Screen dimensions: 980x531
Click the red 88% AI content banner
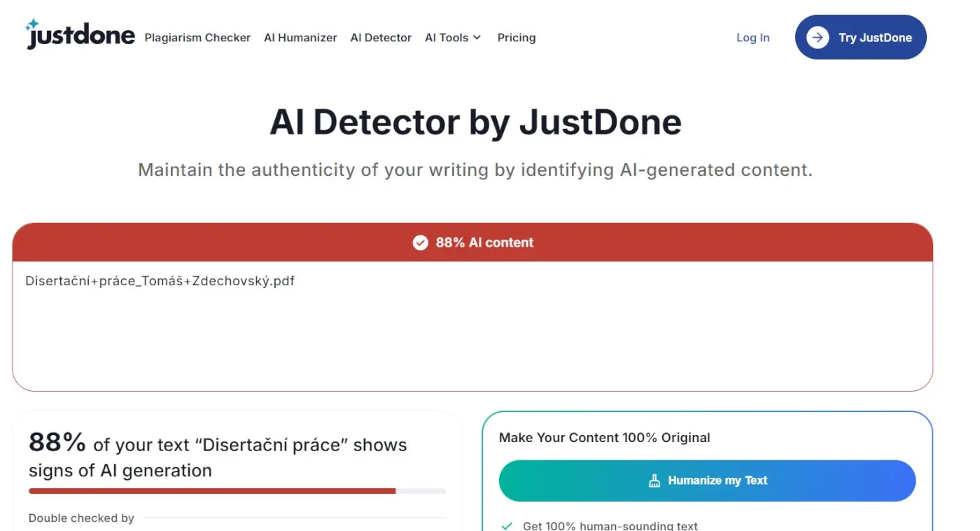(x=472, y=242)
